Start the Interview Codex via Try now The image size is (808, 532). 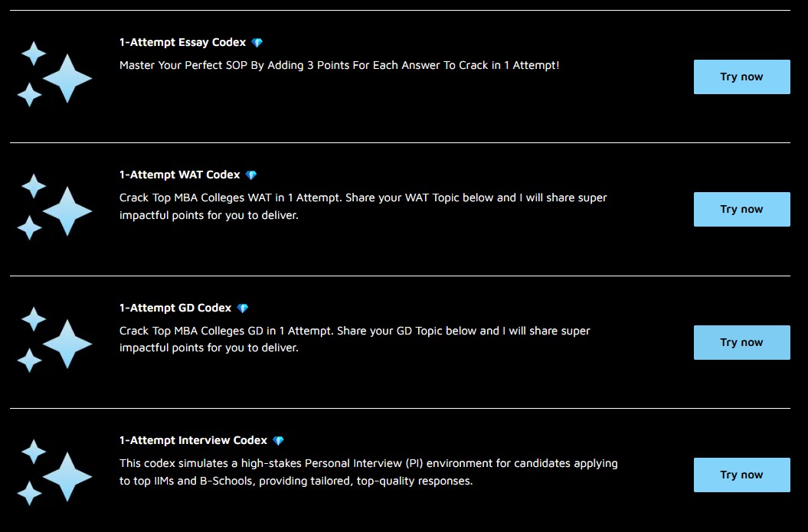click(741, 475)
